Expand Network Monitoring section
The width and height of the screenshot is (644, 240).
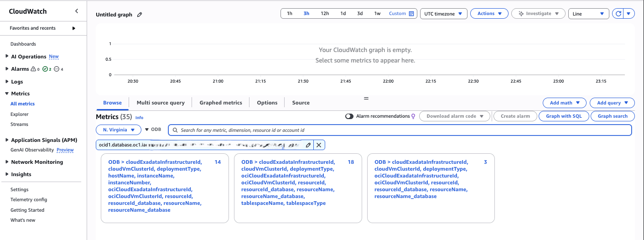coord(6,162)
